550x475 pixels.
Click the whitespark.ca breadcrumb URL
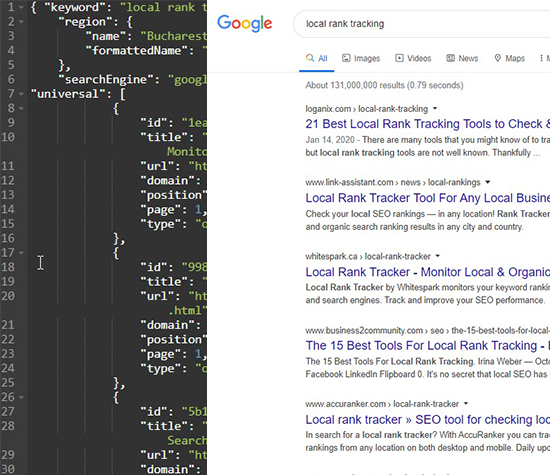(x=368, y=256)
